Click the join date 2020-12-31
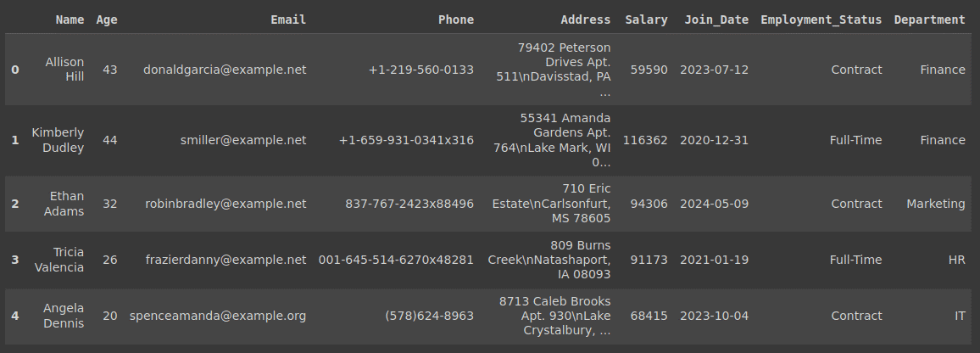The height and width of the screenshot is (353, 980). tap(714, 140)
